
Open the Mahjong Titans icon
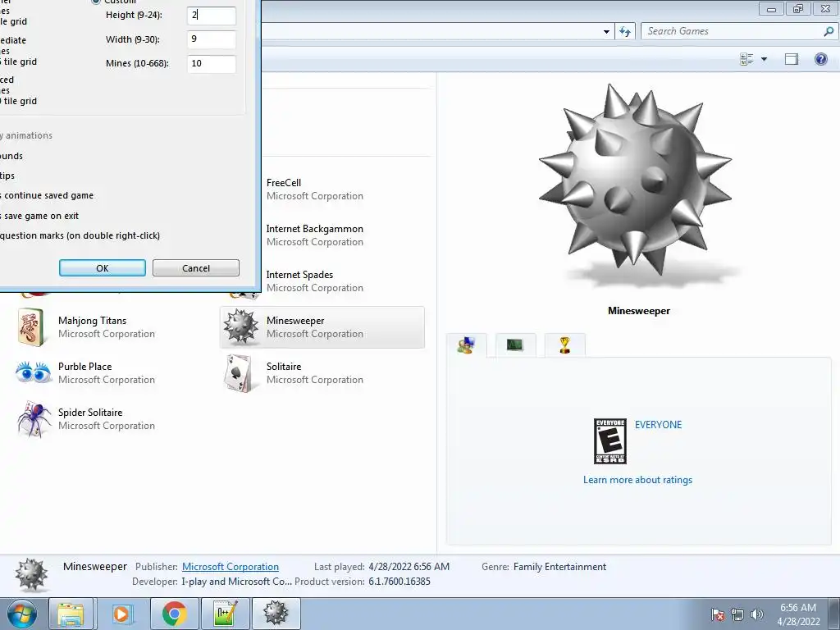click(x=30, y=327)
